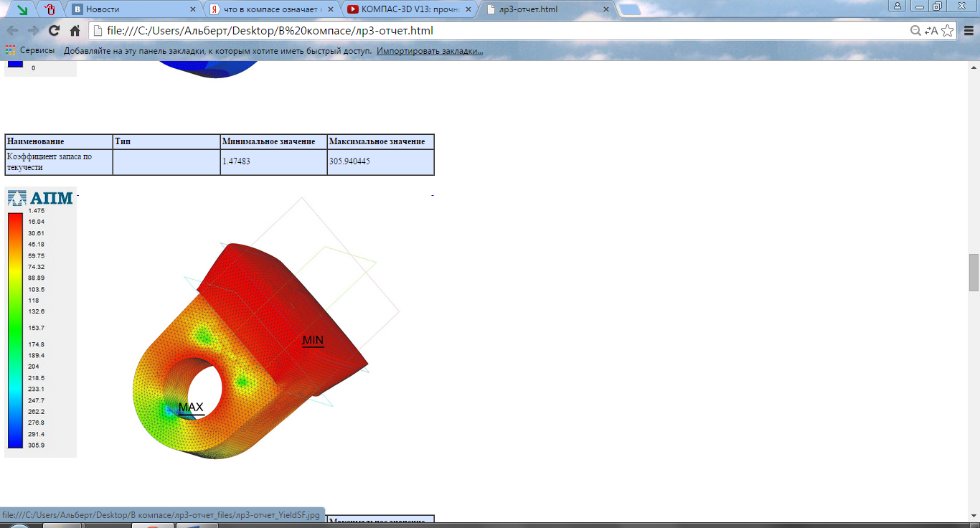Click the MIN label on the model
The height and width of the screenshot is (528, 980).
pos(313,341)
